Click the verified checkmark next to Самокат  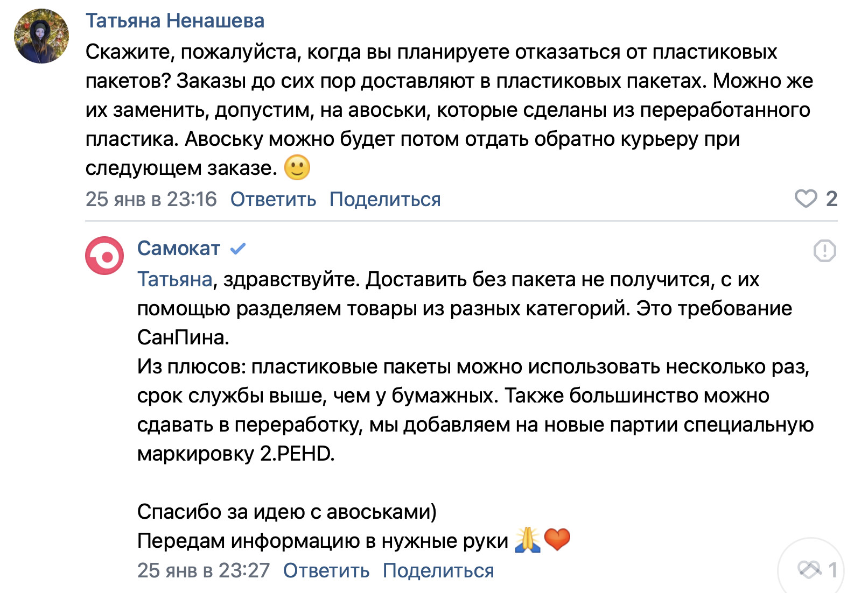click(237, 249)
